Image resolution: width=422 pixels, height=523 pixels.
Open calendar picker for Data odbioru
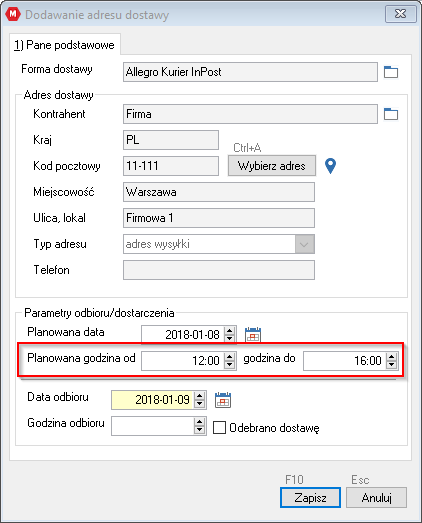coord(223,400)
